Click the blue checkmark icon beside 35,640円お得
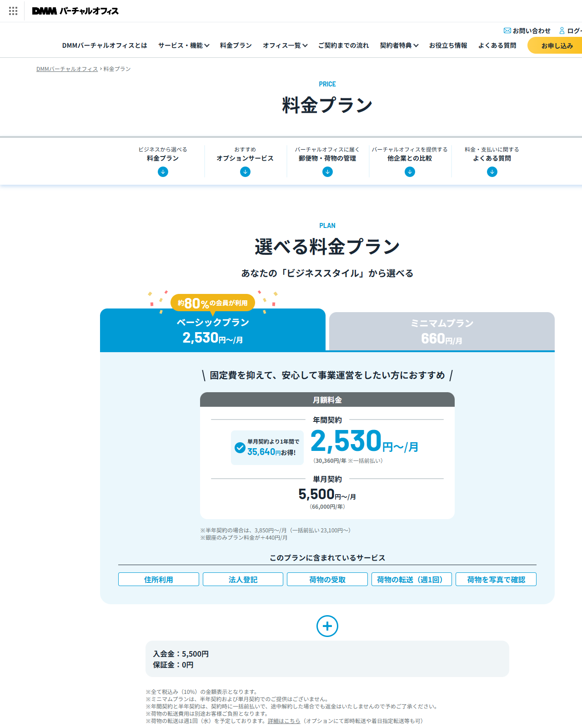582x728 pixels. pos(240,448)
